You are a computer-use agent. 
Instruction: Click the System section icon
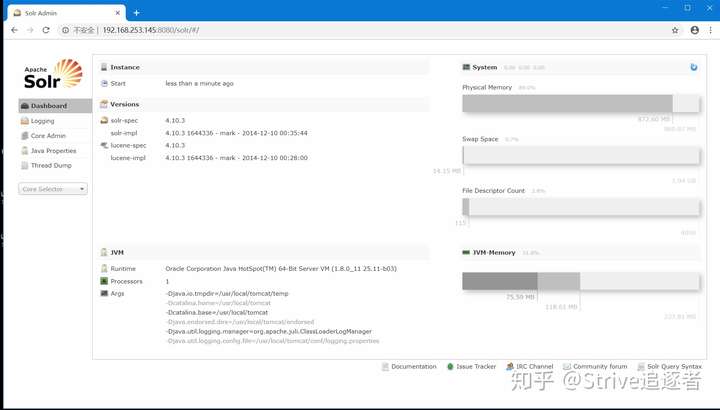pyautogui.click(x=466, y=67)
